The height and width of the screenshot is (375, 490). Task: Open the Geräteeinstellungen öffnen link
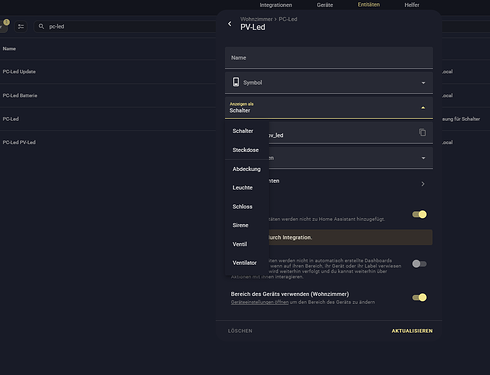coord(260,302)
